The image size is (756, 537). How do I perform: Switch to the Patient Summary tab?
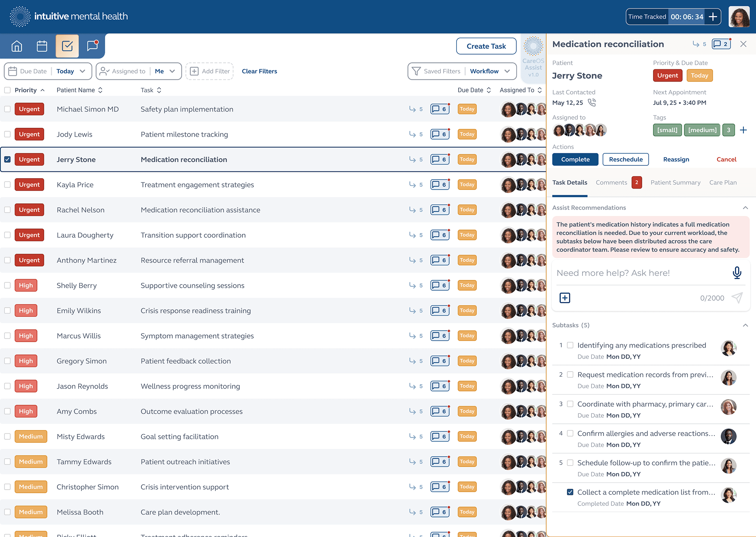coord(675,183)
